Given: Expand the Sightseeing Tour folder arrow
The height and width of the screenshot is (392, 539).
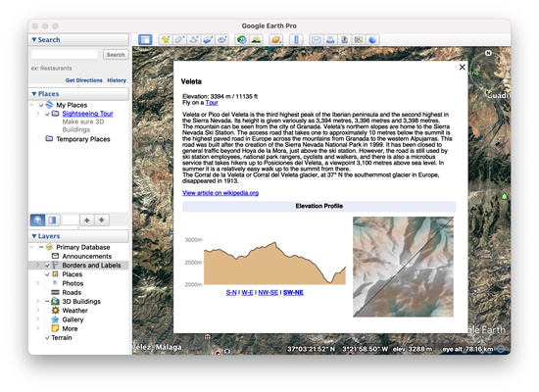Looking at the screenshot, I should 38,114.
